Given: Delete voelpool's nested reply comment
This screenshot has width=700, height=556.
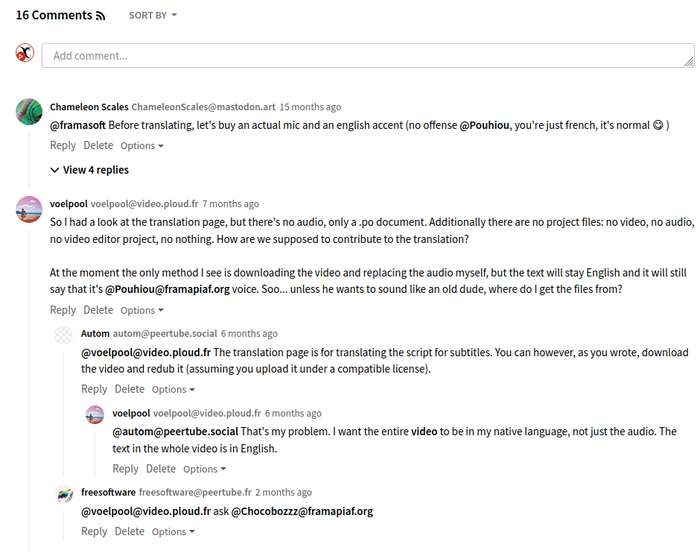Looking at the screenshot, I should (160, 469).
